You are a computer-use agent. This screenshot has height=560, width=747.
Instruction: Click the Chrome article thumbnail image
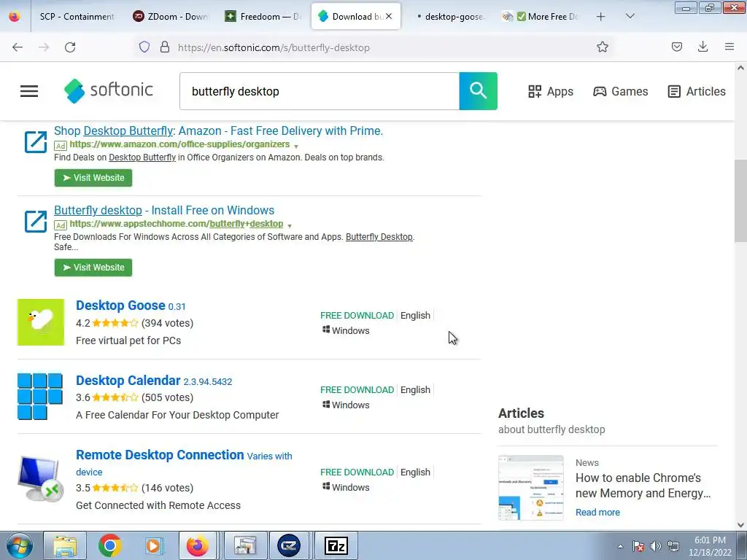coord(531,488)
